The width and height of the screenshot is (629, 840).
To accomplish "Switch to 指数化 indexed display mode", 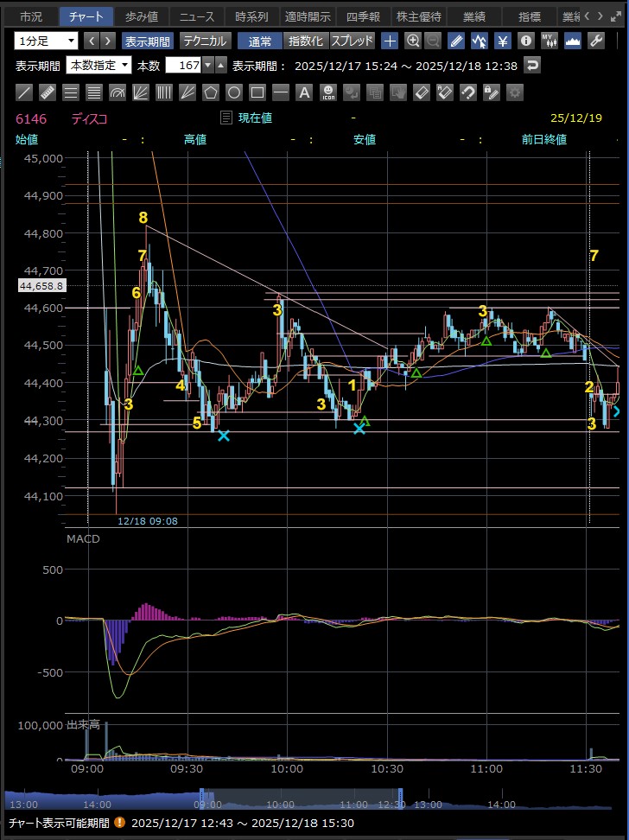I will (307, 41).
